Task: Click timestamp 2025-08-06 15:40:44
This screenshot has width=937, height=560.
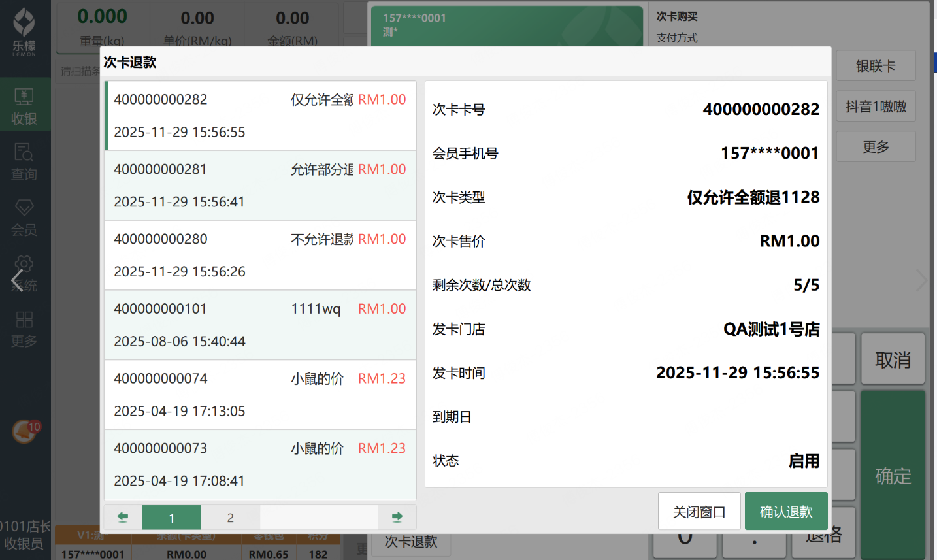Action: 179,341
